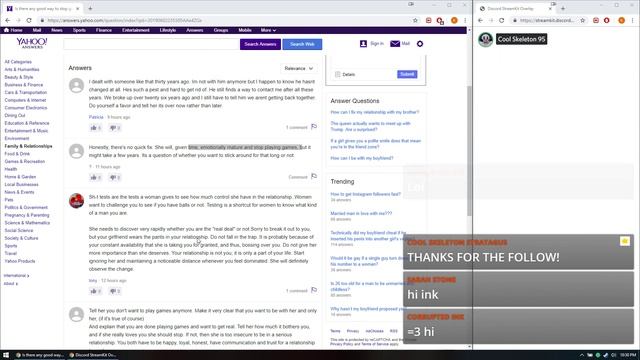
Task: Go back in the Discord StreamKit window
Action: (x=480, y=20)
